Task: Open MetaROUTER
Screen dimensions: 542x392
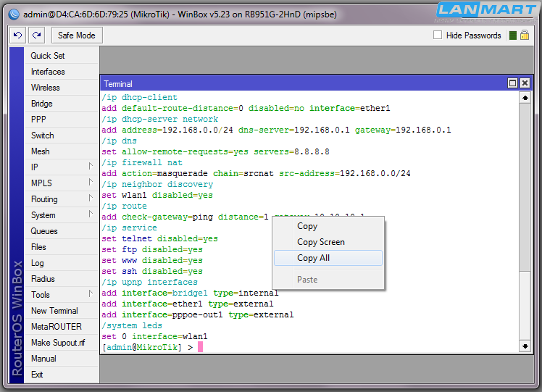Action: pos(62,326)
